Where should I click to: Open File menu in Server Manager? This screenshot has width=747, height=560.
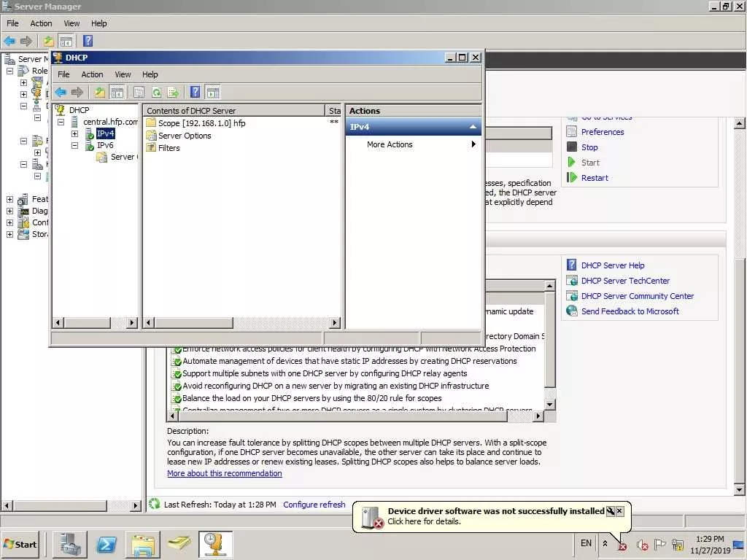[x=12, y=23]
